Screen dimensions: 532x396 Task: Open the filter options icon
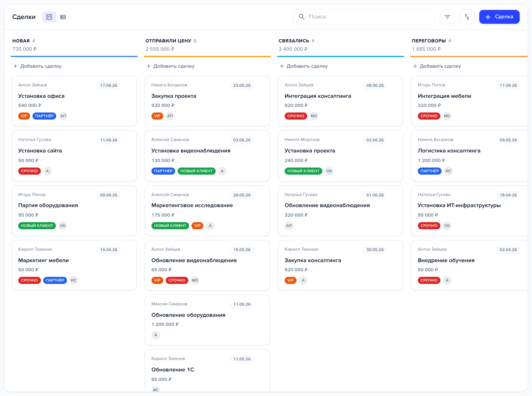(x=447, y=17)
